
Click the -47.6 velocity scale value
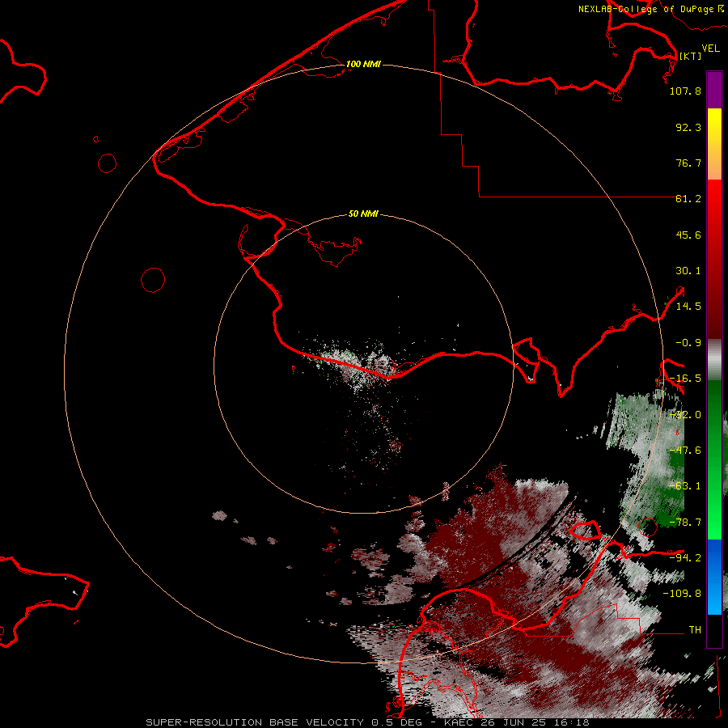tap(685, 451)
